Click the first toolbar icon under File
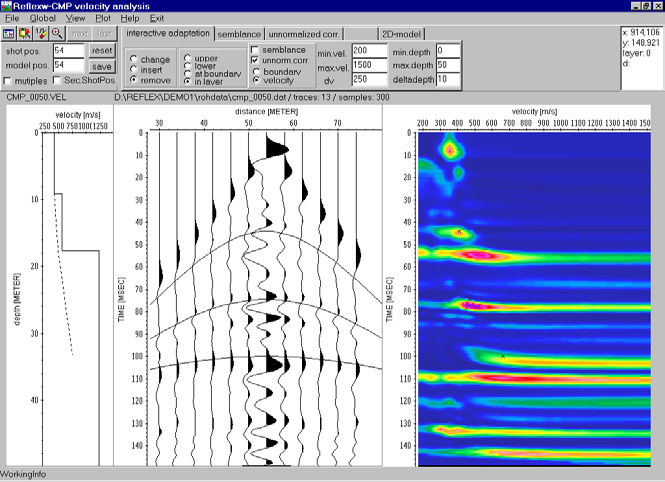The image size is (665, 482). (x=9, y=33)
